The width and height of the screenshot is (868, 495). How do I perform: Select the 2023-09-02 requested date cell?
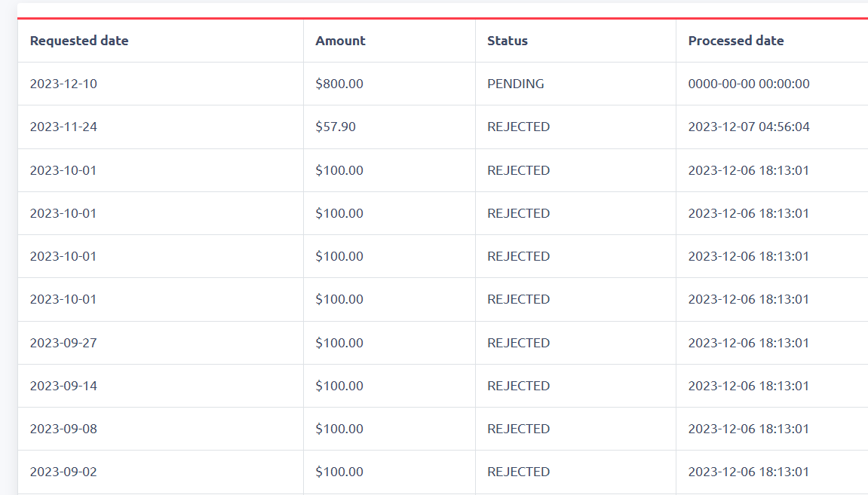[x=63, y=472]
